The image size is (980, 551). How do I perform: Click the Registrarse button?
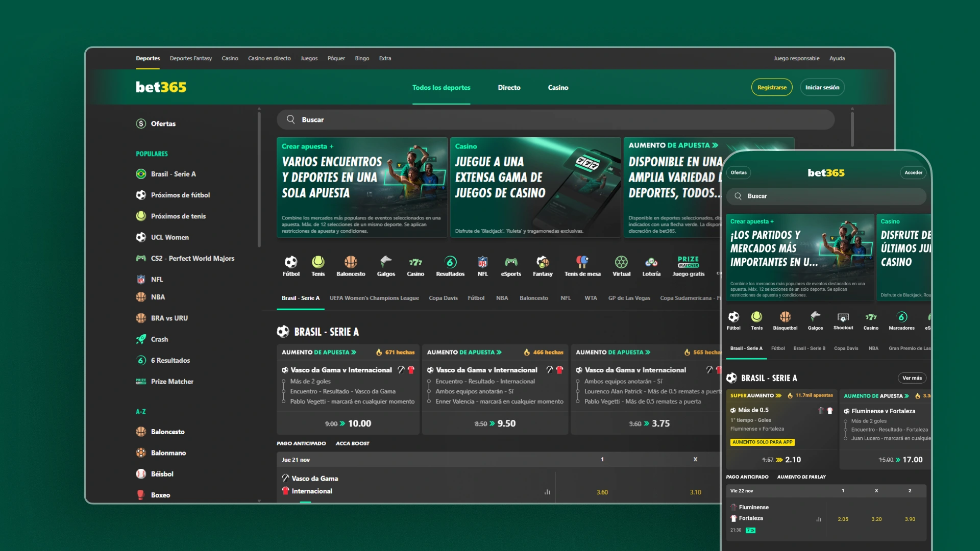point(772,87)
